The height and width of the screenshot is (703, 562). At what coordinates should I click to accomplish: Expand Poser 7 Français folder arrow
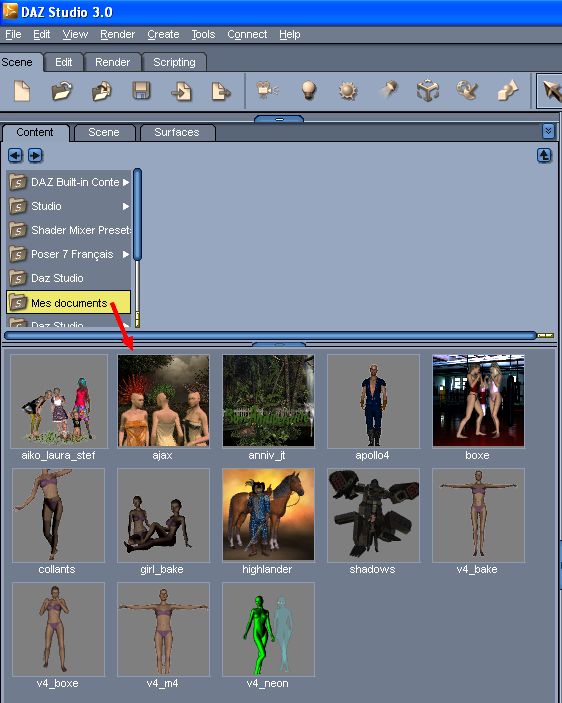click(126, 254)
